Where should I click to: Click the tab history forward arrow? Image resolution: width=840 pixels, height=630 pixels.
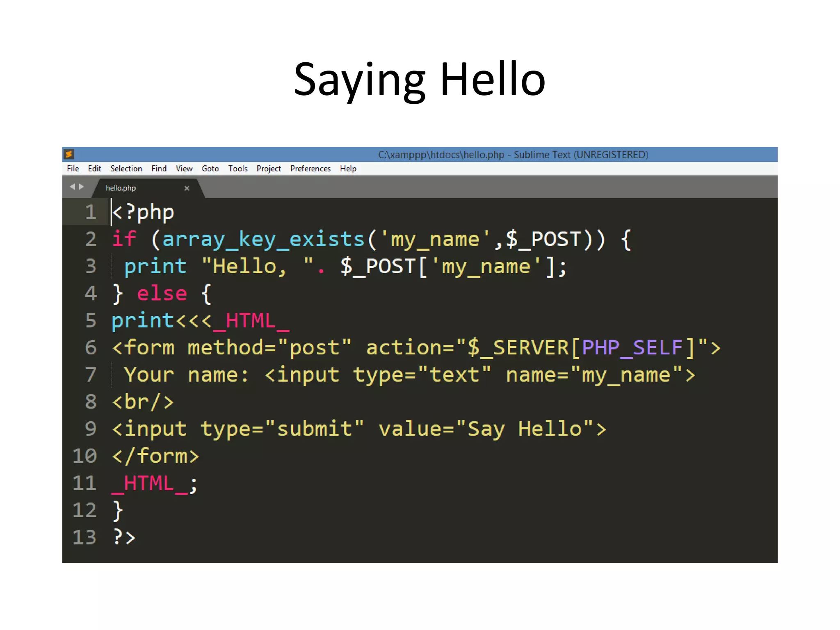point(81,187)
